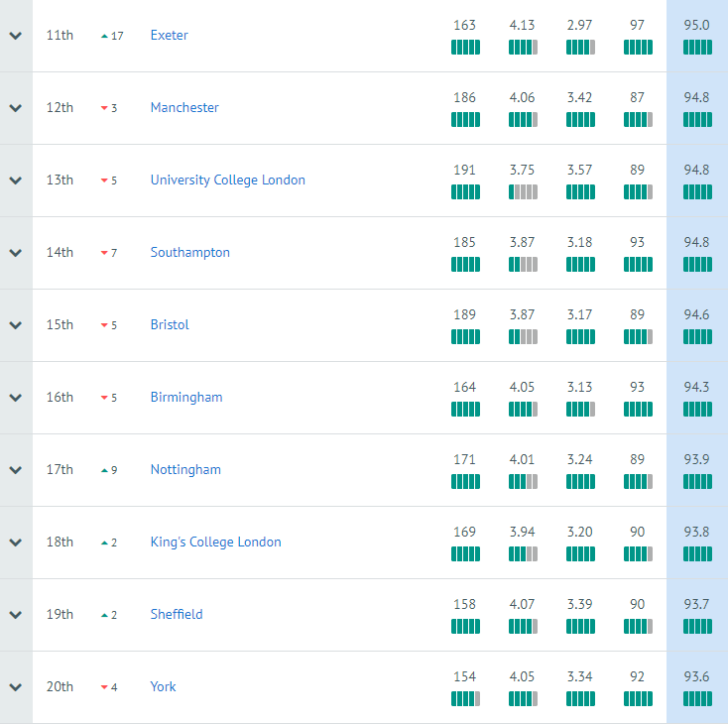
Task: Open University College London link
Action: [x=227, y=181]
